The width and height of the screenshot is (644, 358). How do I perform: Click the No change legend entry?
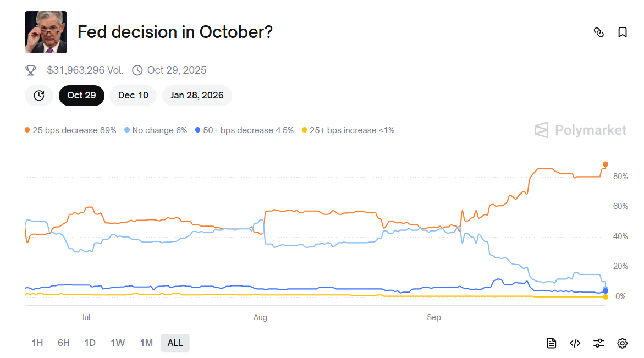point(156,130)
